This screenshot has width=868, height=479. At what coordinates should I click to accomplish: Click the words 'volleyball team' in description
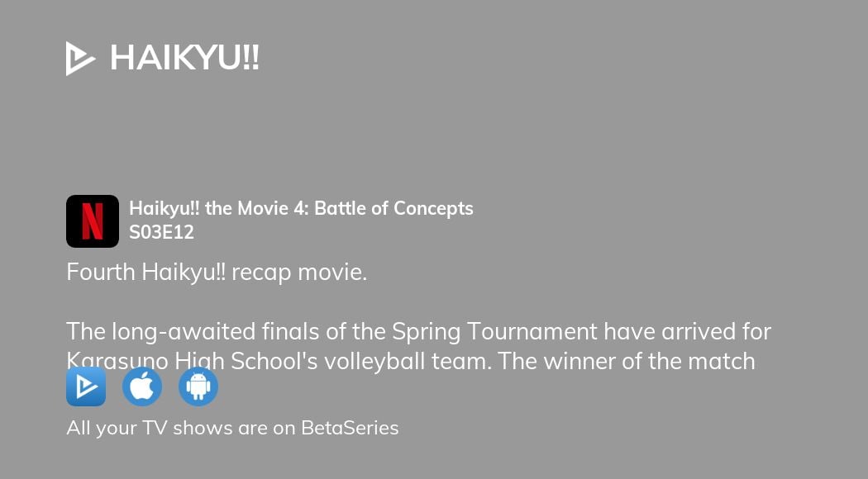[434, 361]
